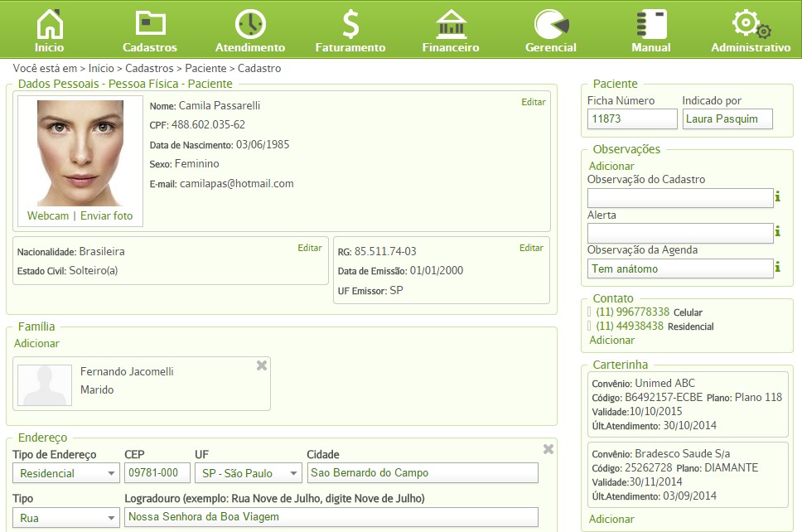Click the Observação do Cadastro field
The height and width of the screenshot is (532, 802).
coord(679,198)
